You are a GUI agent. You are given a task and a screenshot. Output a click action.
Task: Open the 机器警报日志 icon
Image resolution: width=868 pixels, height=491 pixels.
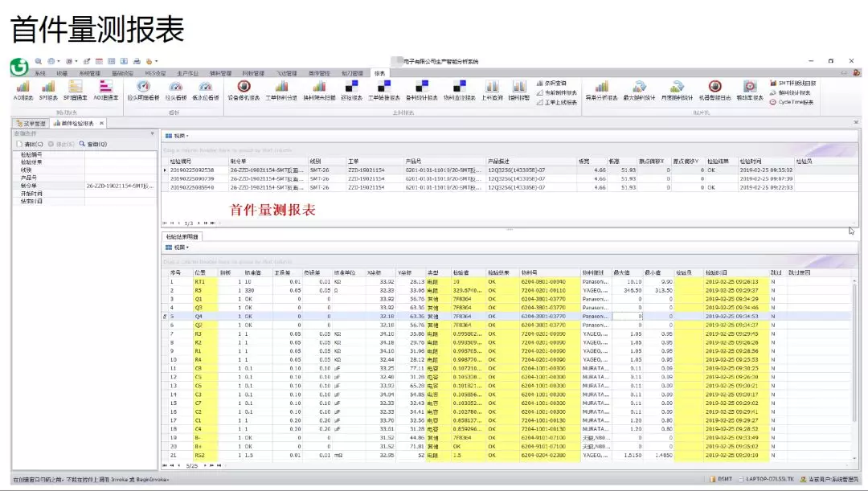(714, 88)
